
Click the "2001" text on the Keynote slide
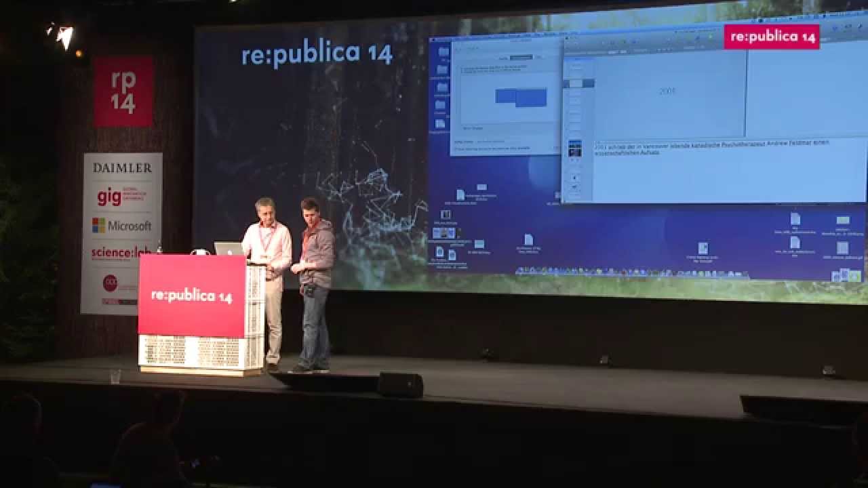point(667,91)
